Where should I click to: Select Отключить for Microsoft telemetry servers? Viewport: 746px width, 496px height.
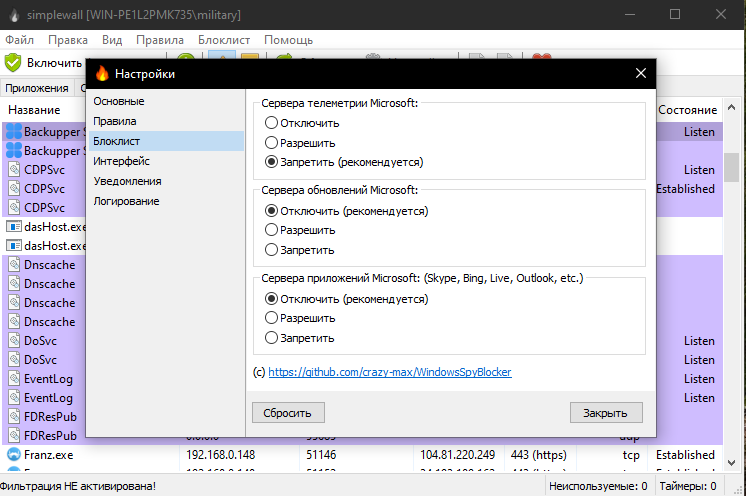302,123
